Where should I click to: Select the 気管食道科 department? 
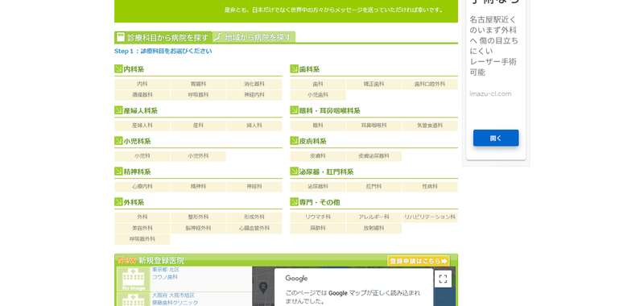coord(430,126)
